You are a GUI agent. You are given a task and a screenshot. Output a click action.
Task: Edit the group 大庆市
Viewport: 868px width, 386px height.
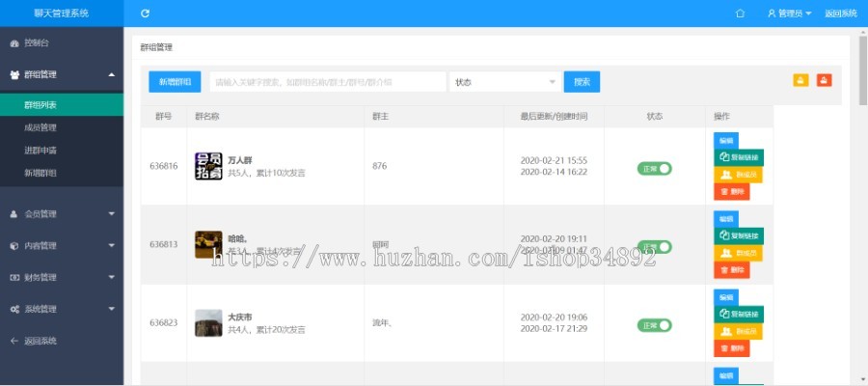(x=725, y=297)
